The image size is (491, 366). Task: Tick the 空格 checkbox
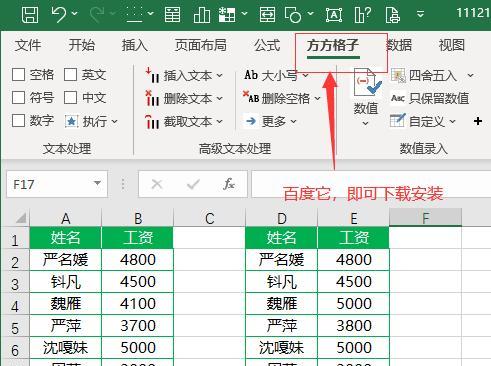18,75
